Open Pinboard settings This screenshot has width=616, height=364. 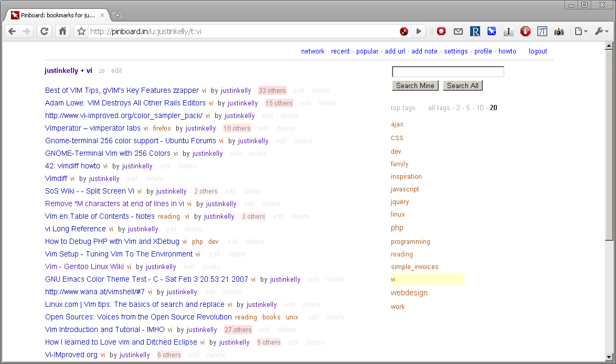click(x=456, y=51)
